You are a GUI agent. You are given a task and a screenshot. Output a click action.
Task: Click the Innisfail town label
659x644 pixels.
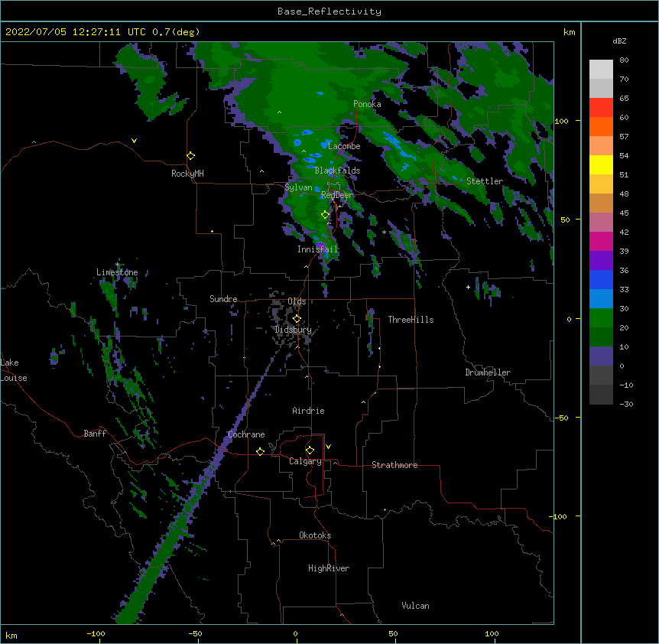pyautogui.click(x=318, y=249)
